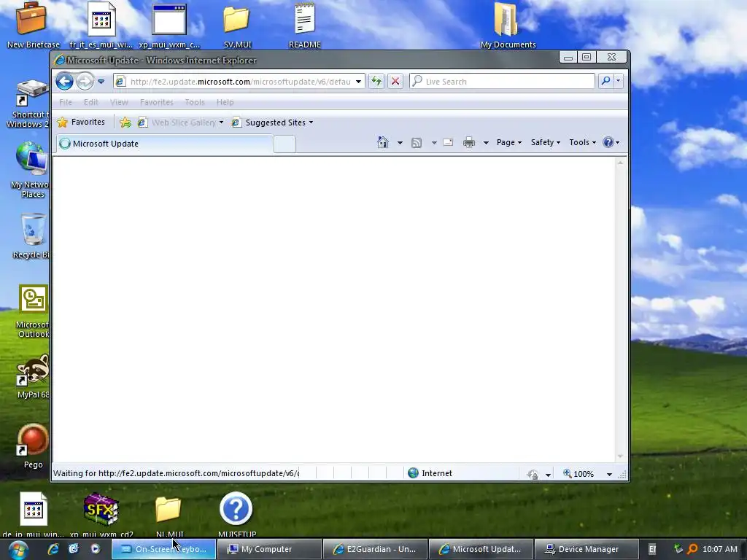Image resolution: width=747 pixels, height=560 pixels.
Task: Select the Pego red ball shortcut
Action: [x=32, y=446]
